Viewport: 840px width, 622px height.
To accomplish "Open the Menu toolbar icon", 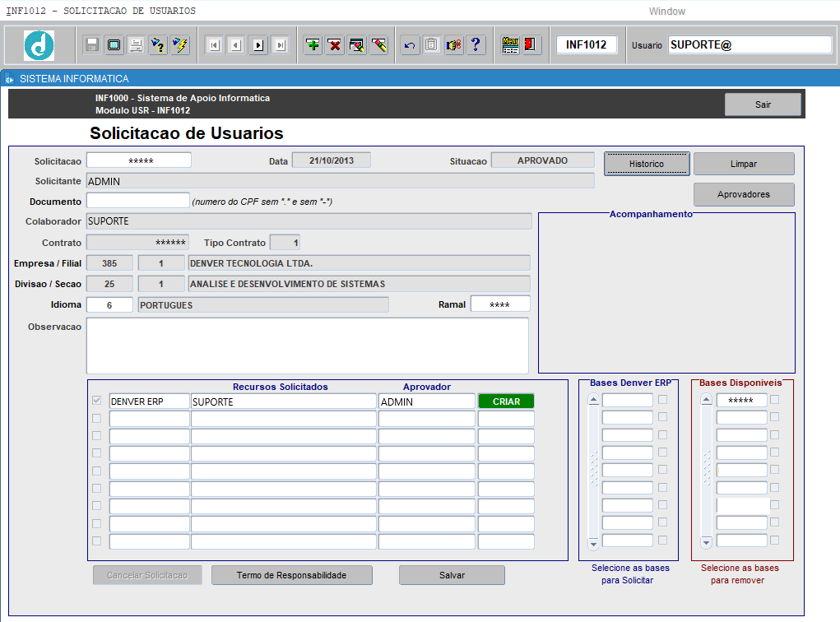I will point(510,45).
